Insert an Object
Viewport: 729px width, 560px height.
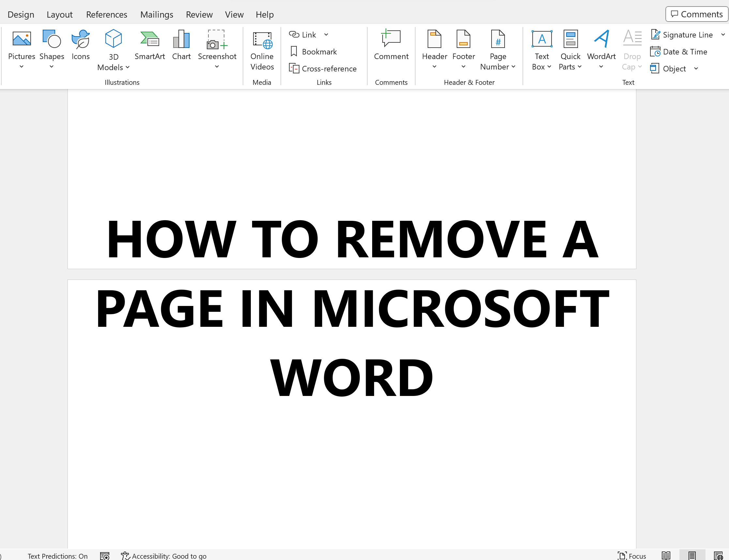(668, 69)
